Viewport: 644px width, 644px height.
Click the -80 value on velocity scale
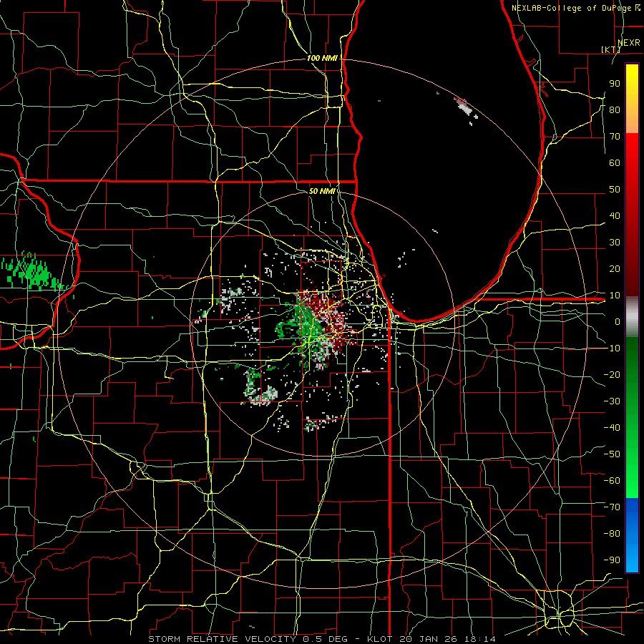[612, 534]
